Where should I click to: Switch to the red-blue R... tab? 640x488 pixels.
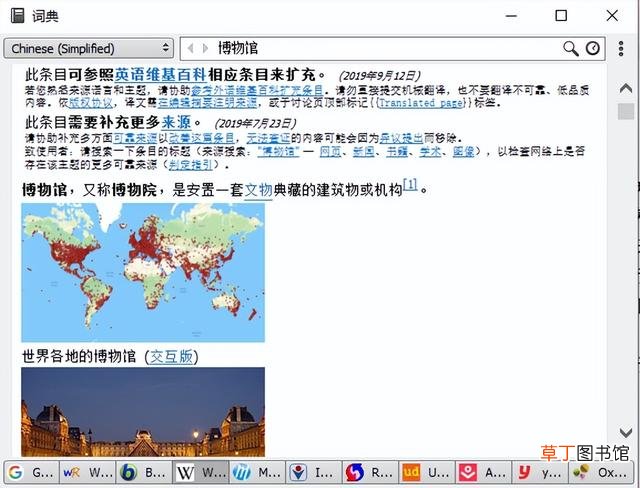click(370, 472)
